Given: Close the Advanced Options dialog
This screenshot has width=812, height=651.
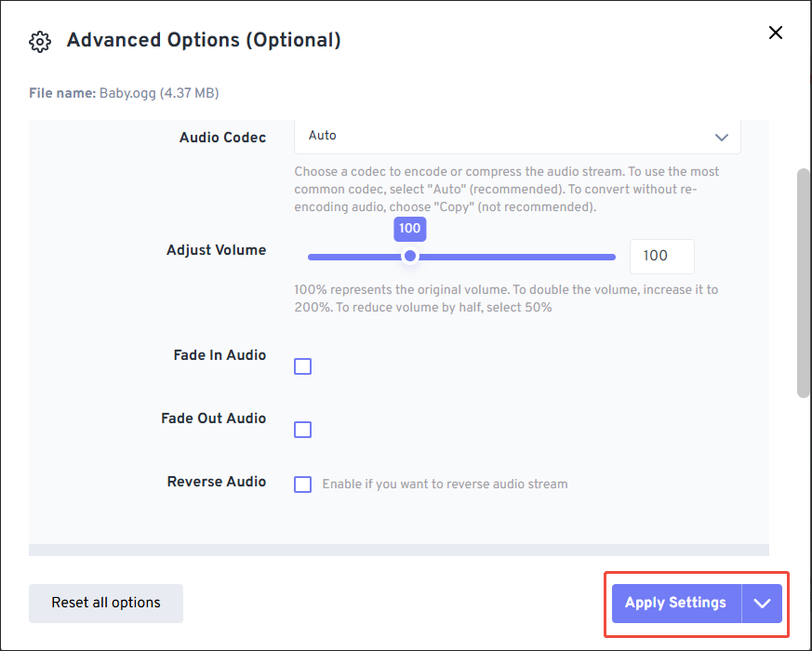Looking at the screenshot, I should pos(775,33).
